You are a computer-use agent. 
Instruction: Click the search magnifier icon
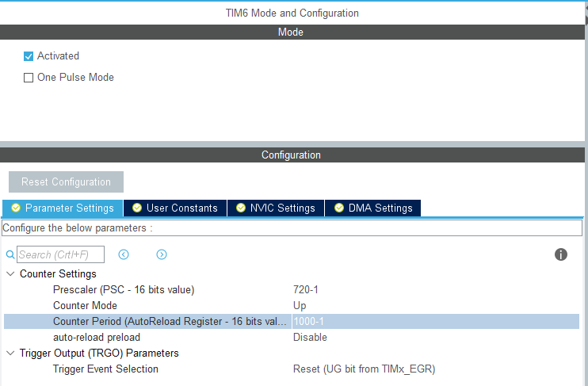tap(10, 254)
